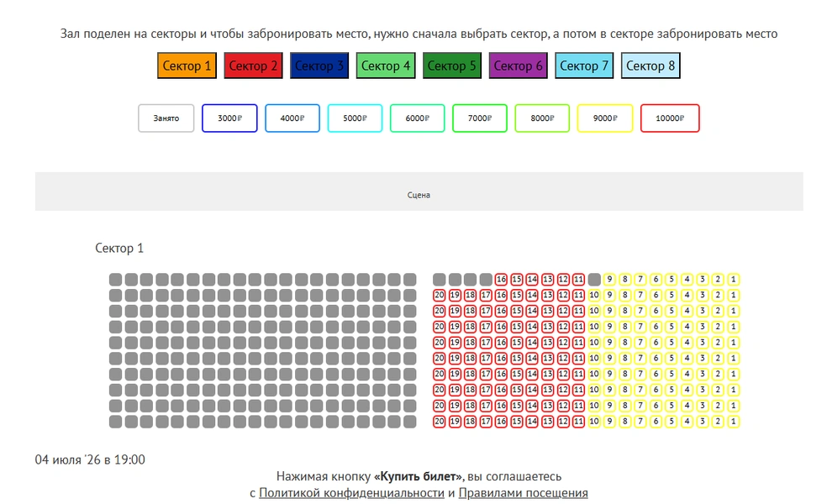
Task: Switch to Сектор 2
Action: pos(253,66)
